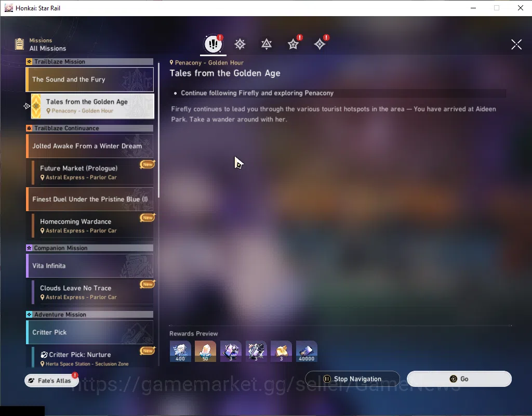View the fourth reward item in Rewards Preview

256,352
